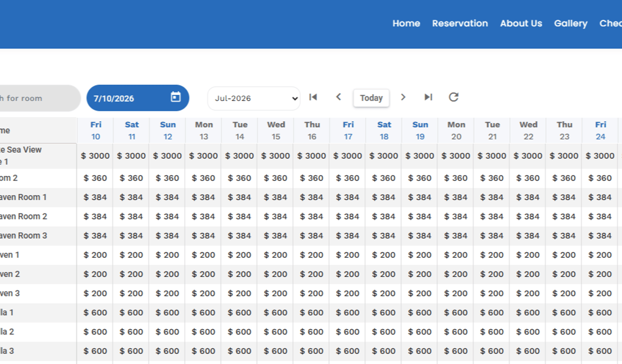Click Haven Room 2 $ 384 on Tue 14

(239, 216)
